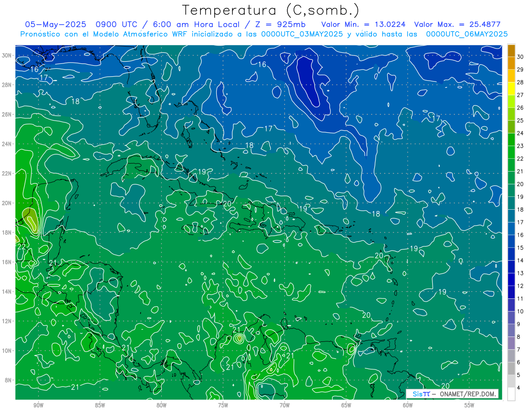Select the valid-until time "0000UTC_06MAY2025"

tap(466, 34)
